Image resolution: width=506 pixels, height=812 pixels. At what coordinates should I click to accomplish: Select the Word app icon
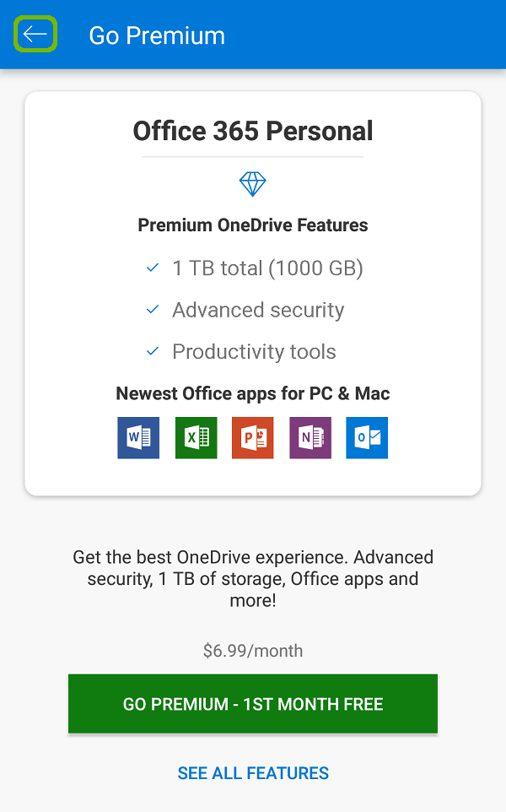tap(138, 437)
